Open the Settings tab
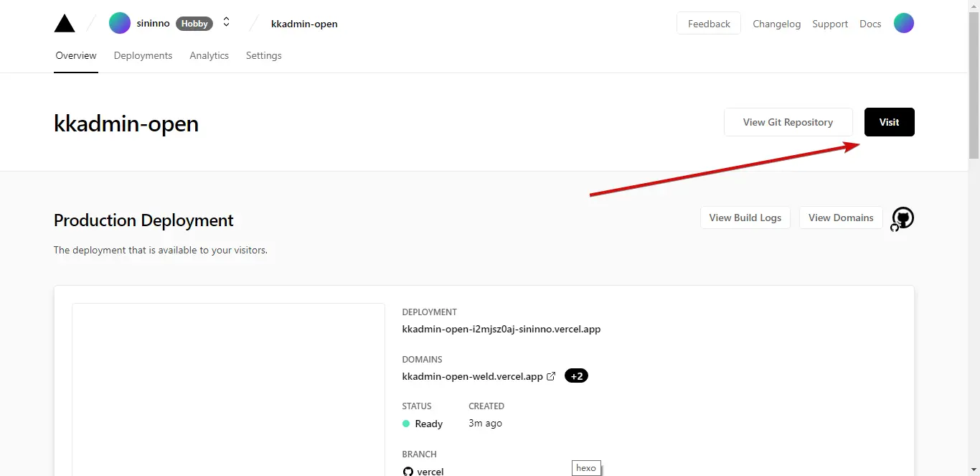Image resolution: width=980 pixels, height=476 pixels. (x=264, y=55)
